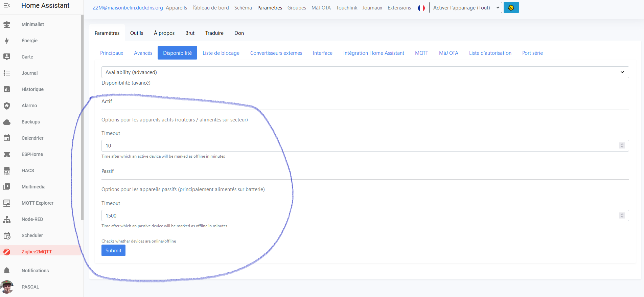Focus the active Timeout field showing 10

(x=365, y=145)
